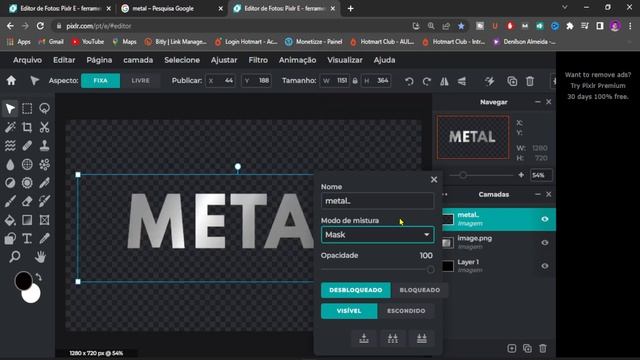
Task: Click merge down layer button
Action: point(364,338)
